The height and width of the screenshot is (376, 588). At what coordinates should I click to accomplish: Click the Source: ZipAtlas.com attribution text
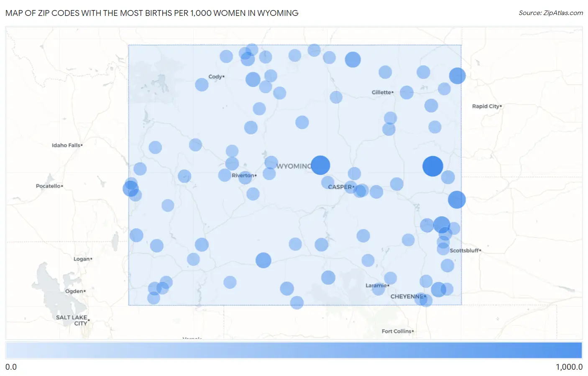551,13
